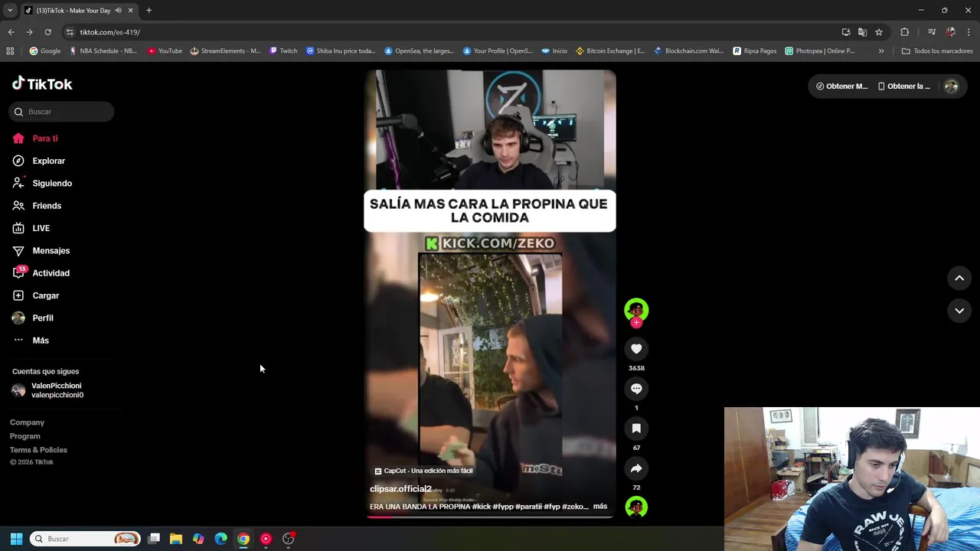Open Photopea bookmark
The height and width of the screenshot is (551, 980).
(x=819, y=51)
